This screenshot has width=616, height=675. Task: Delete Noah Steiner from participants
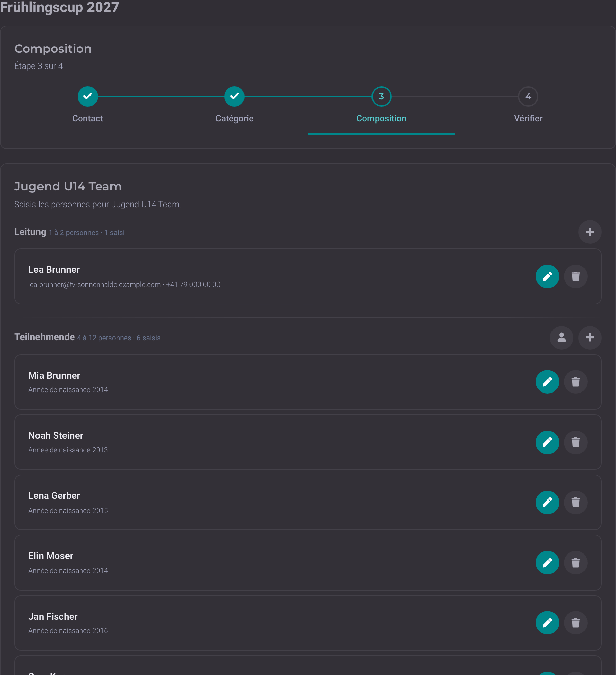click(575, 442)
